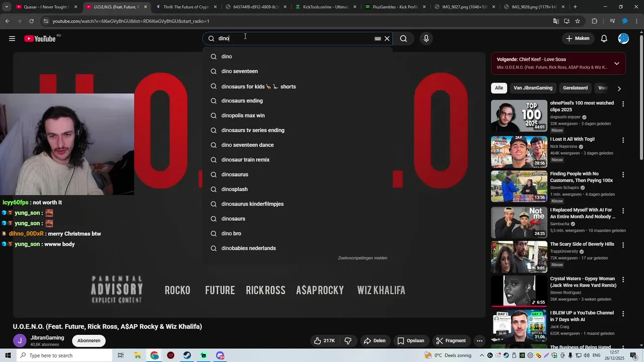Select suggestion 'dinobabies nederlands'

click(x=297, y=248)
